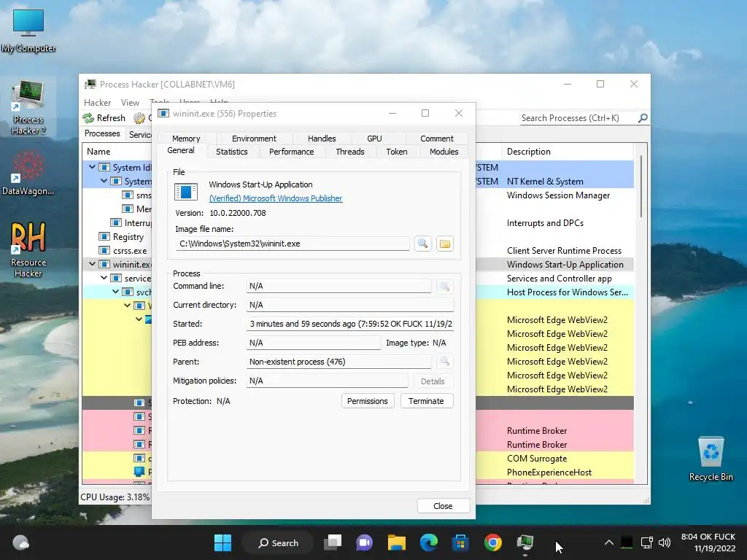Open File Explorer from the taskbar

pos(396,542)
